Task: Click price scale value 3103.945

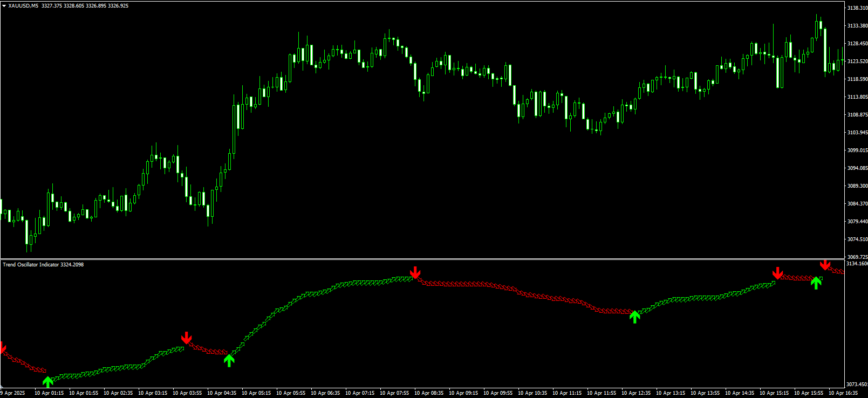Action: [857, 133]
